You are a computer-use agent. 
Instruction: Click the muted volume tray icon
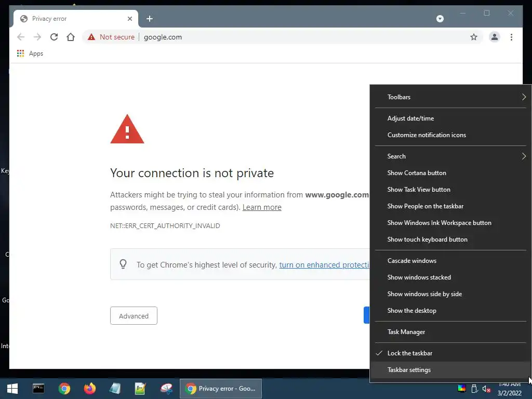coord(486,389)
